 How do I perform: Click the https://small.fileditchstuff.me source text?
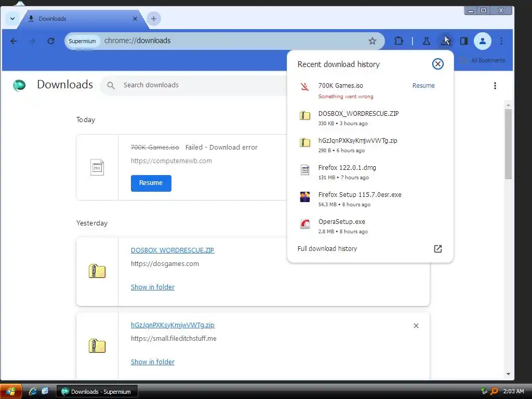click(174, 338)
